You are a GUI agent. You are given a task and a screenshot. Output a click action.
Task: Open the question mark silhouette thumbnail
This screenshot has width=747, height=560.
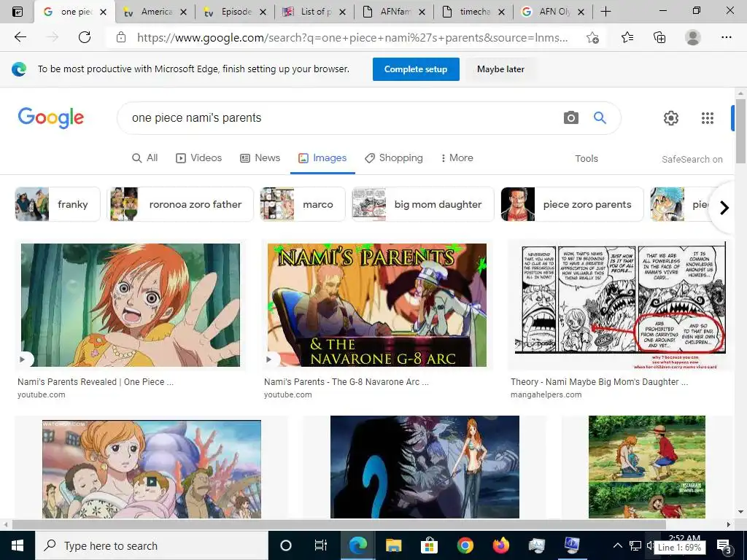(425, 467)
